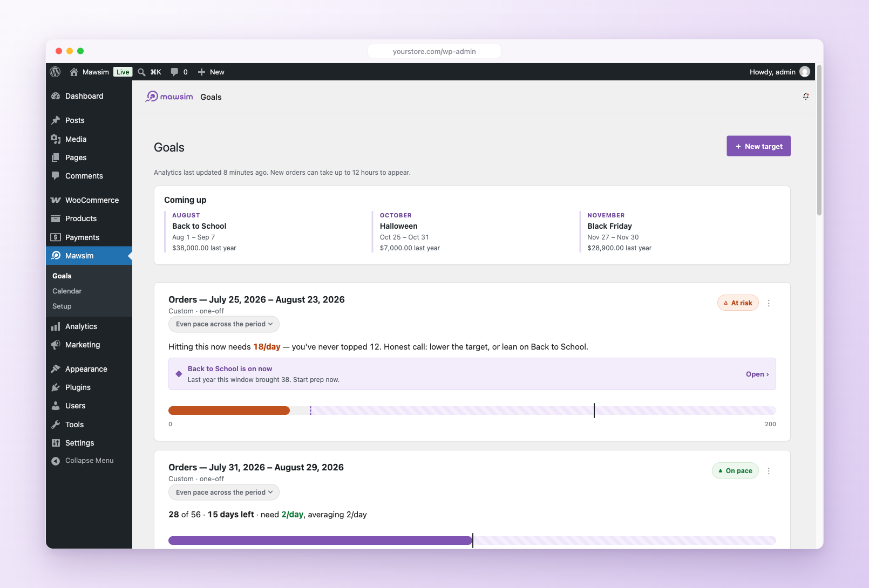
Task: Open the Back to School upcoming event
Action: 199,226
